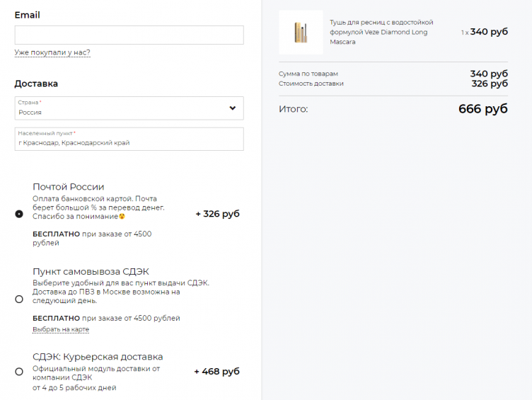Select the Почтой России radio button

click(x=19, y=214)
